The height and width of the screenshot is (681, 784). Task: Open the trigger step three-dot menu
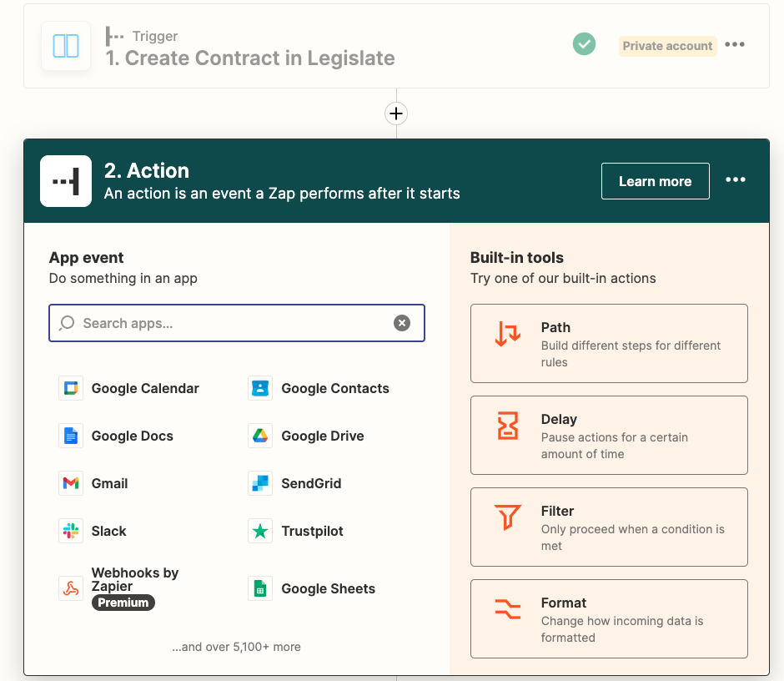[x=735, y=44]
